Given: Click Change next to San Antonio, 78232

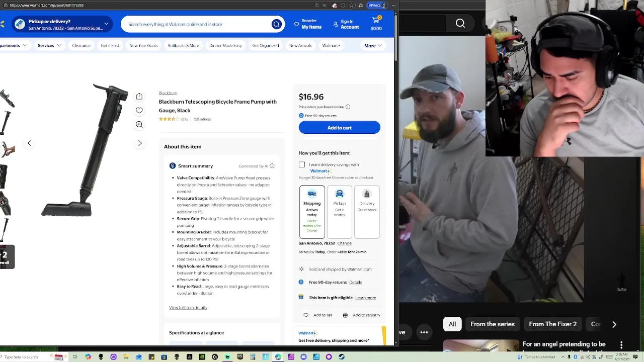Looking at the screenshot, I should coord(345,243).
